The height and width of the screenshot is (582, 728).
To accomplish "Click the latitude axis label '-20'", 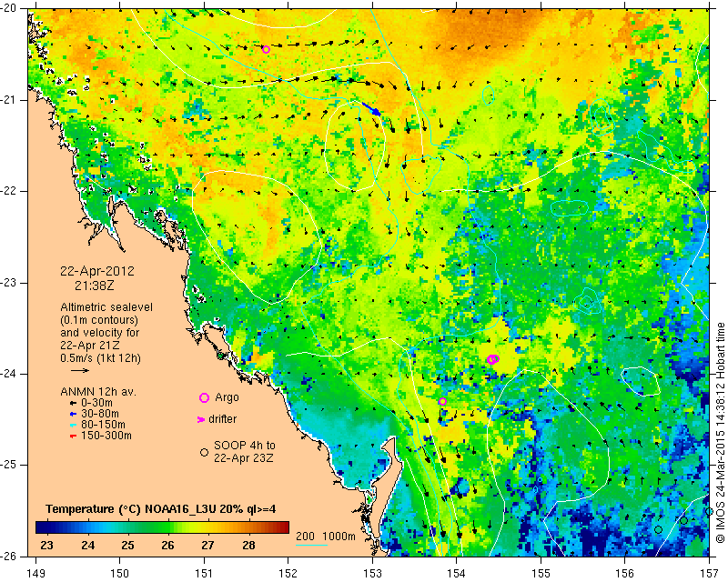I will click(x=10, y=8).
